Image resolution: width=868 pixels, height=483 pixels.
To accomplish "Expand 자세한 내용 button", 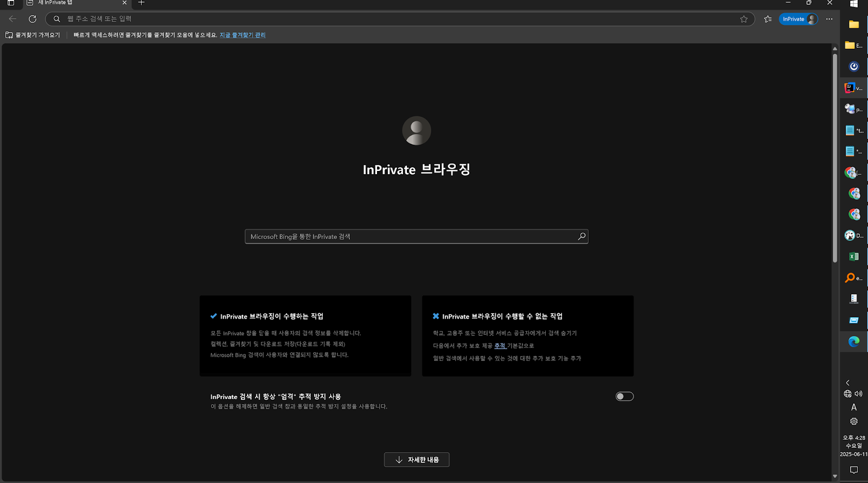I will tap(417, 460).
